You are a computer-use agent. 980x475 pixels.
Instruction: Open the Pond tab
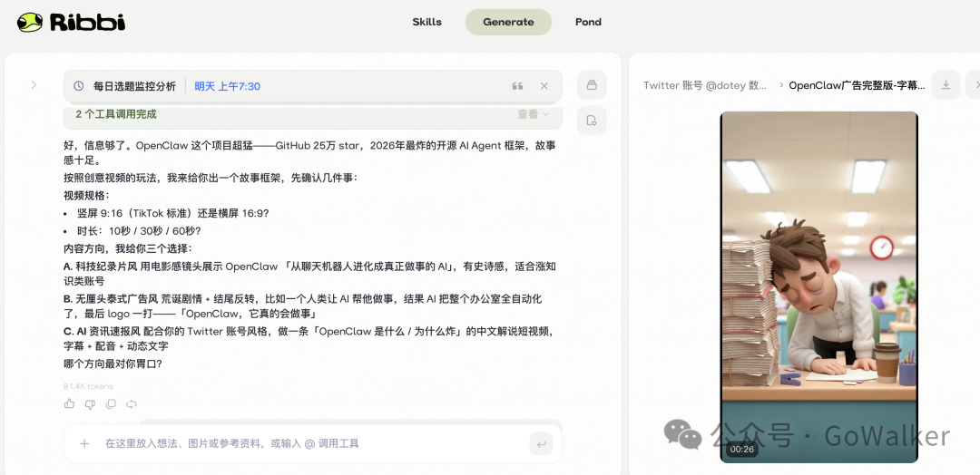(588, 22)
